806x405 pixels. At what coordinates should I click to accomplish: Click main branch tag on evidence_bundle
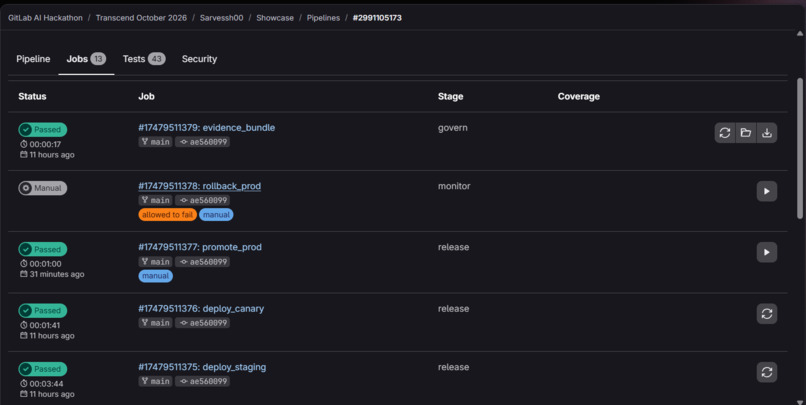(x=155, y=142)
